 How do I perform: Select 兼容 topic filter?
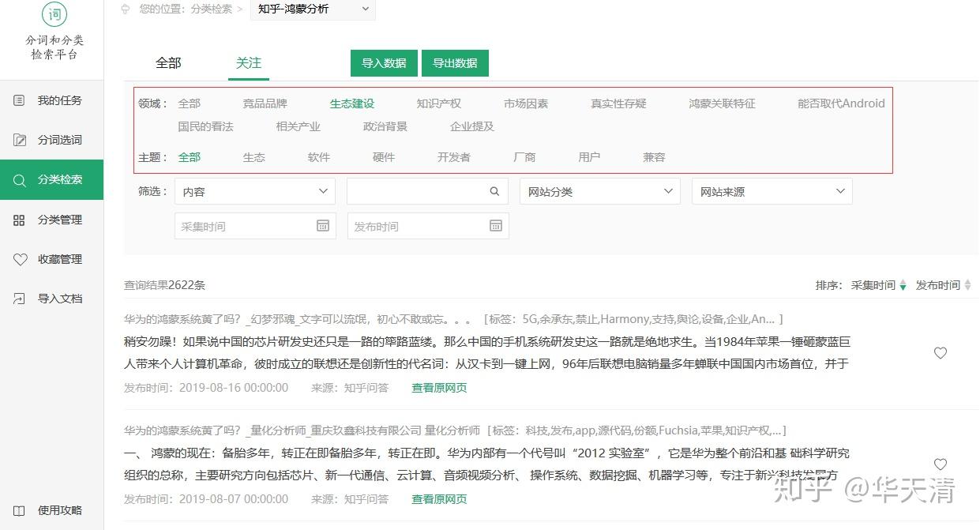(654, 157)
